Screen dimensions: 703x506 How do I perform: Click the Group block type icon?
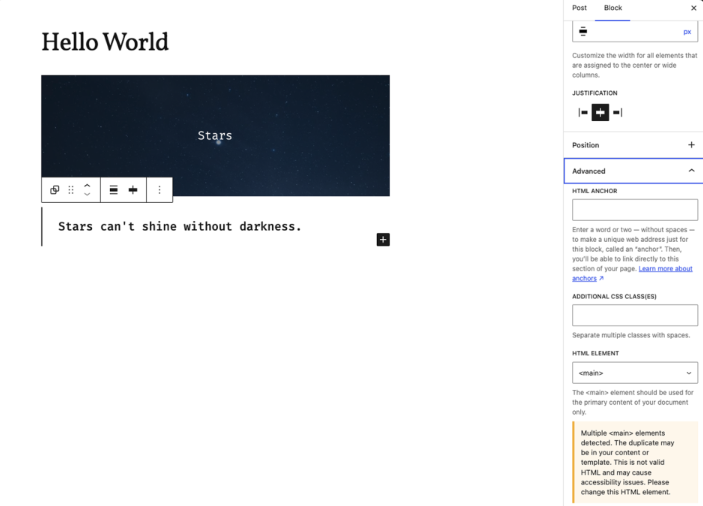[x=55, y=189]
